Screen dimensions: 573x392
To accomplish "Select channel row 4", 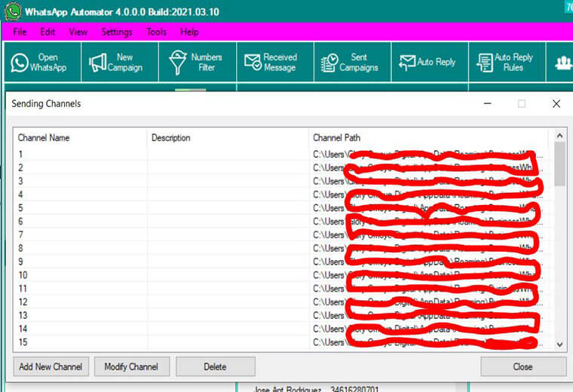I will tap(280, 194).
